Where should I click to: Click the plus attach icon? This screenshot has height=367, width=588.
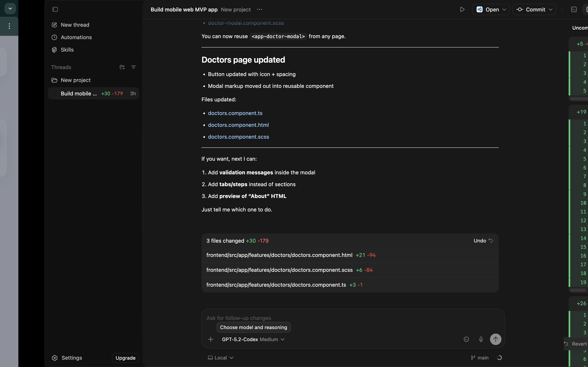point(211,339)
